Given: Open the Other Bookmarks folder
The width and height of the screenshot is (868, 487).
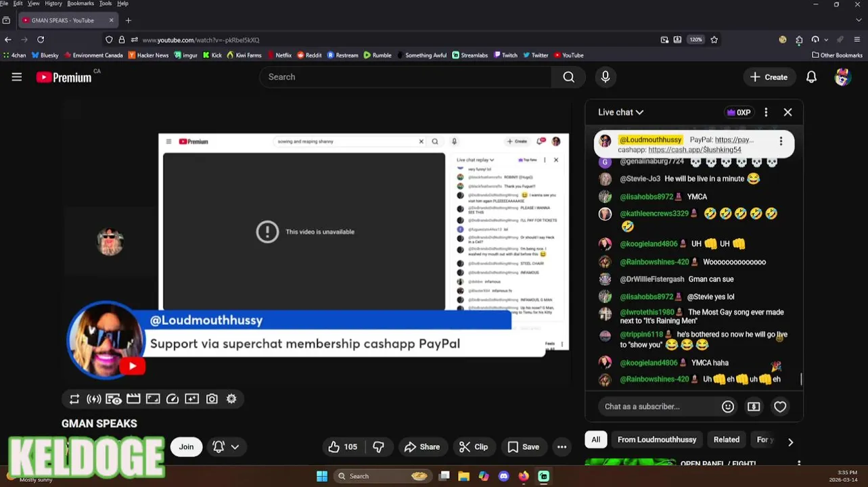Looking at the screenshot, I should pyautogui.click(x=837, y=55).
